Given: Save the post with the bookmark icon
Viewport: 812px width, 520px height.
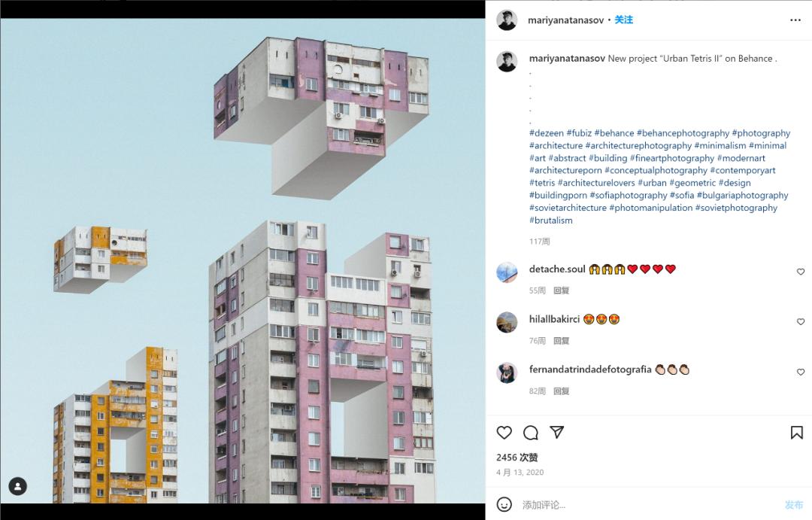Looking at the screenshot, I should [x=796, y=433].
